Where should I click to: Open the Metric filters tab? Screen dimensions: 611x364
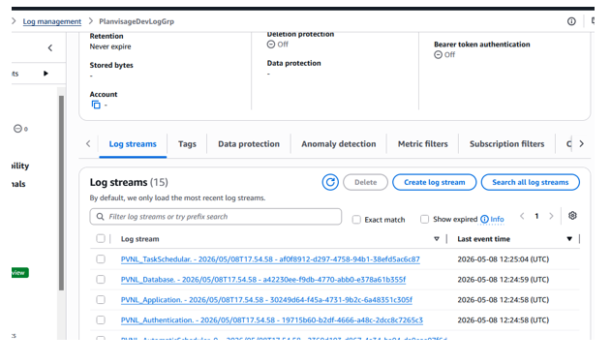coord(423,144)
